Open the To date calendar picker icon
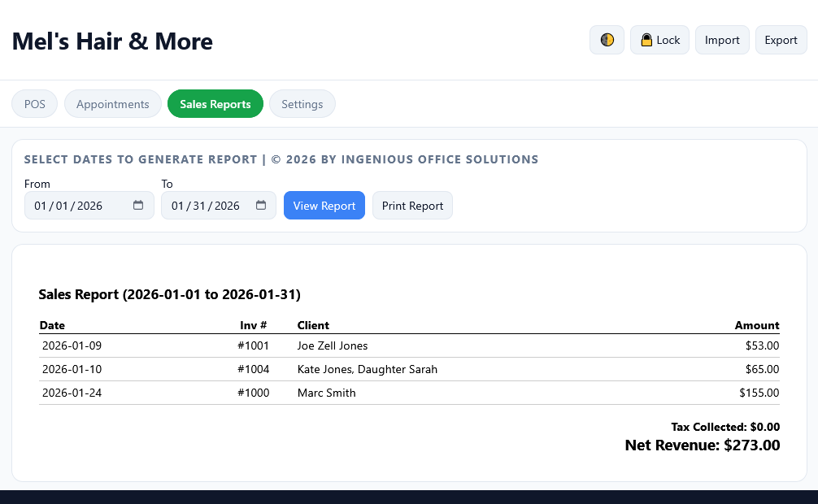 pyautogui.click(x=261, y=205)
